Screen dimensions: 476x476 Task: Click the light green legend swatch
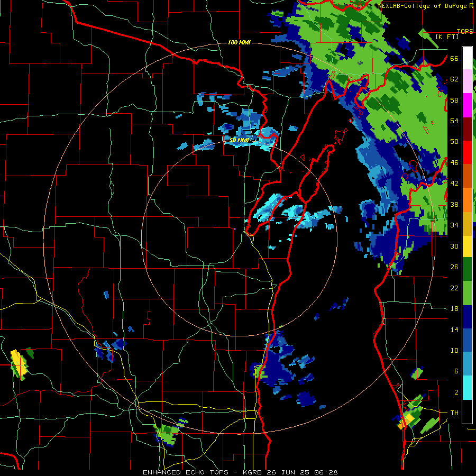[x=467, y=293]
